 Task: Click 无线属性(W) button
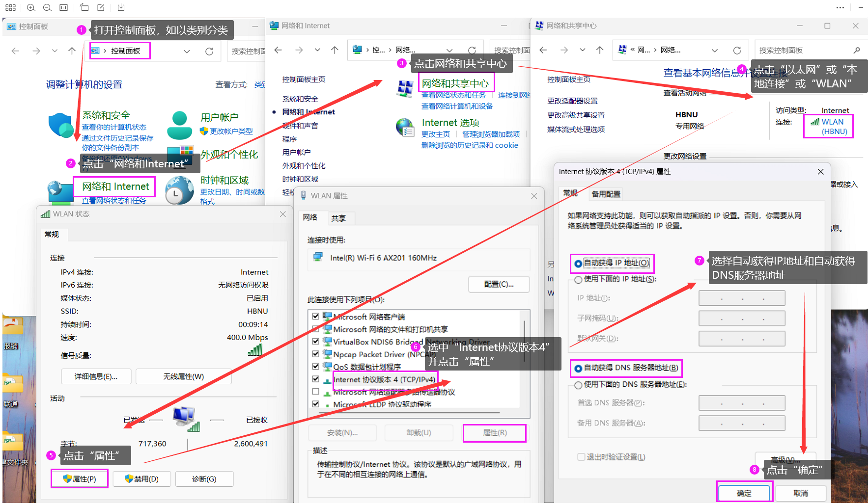tap(184, 376)
